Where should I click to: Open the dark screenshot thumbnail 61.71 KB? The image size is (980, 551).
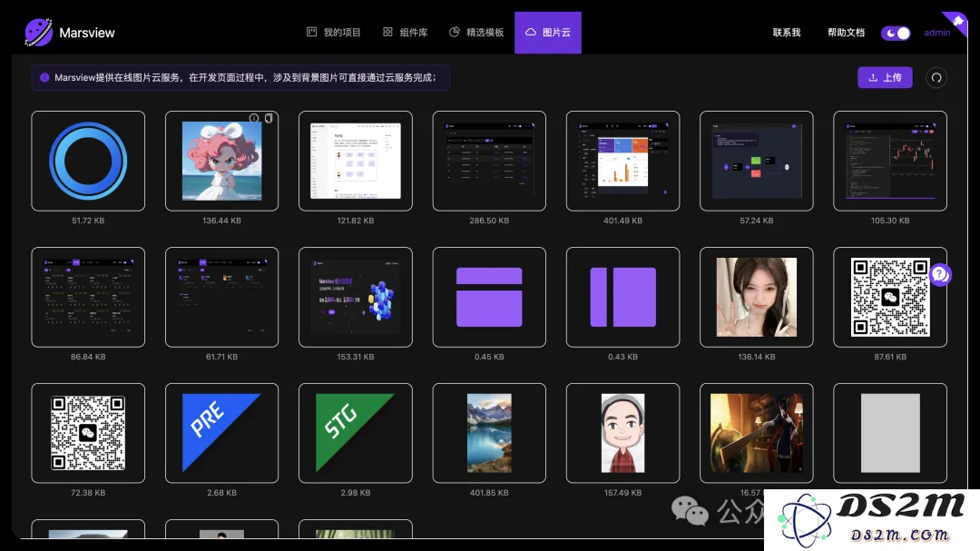(x=222, y=297)
